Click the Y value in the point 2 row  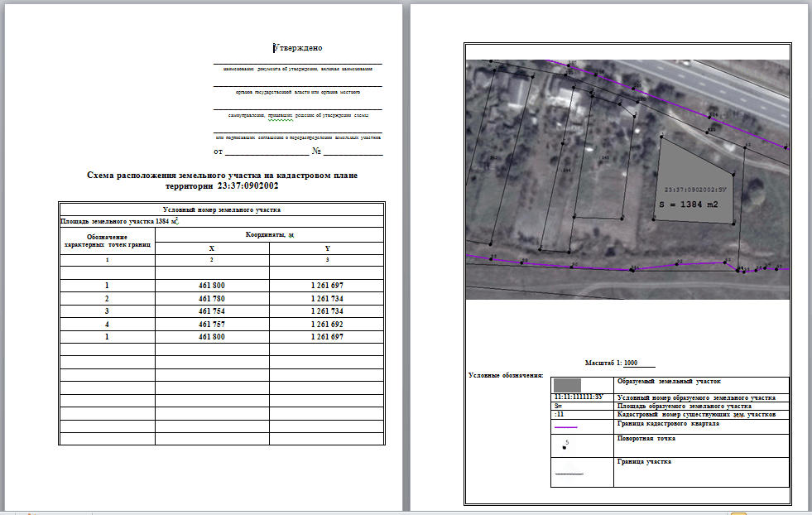point(327,298)
